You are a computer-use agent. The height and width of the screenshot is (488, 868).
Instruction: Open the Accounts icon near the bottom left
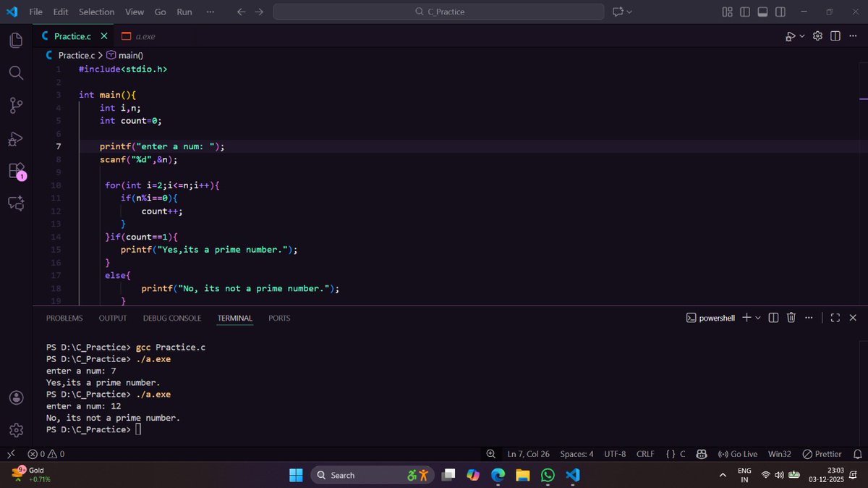click(x=15, y=397)
